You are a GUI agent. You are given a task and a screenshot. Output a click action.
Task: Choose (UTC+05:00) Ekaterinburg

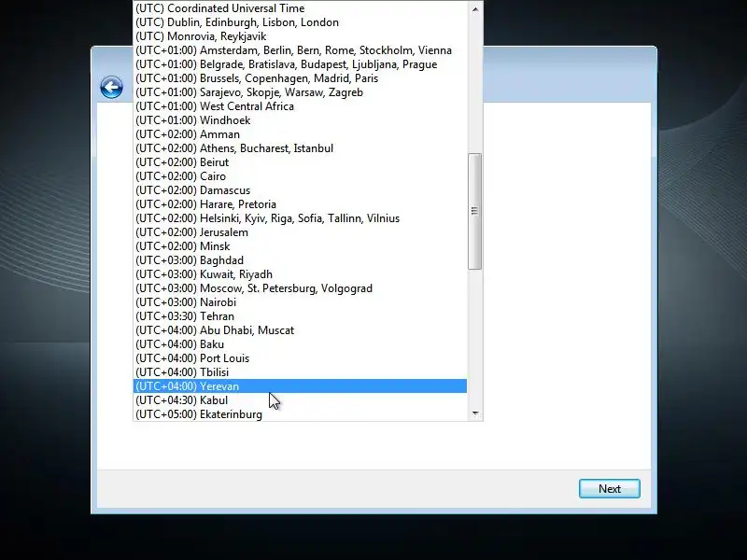coord(300,414)
